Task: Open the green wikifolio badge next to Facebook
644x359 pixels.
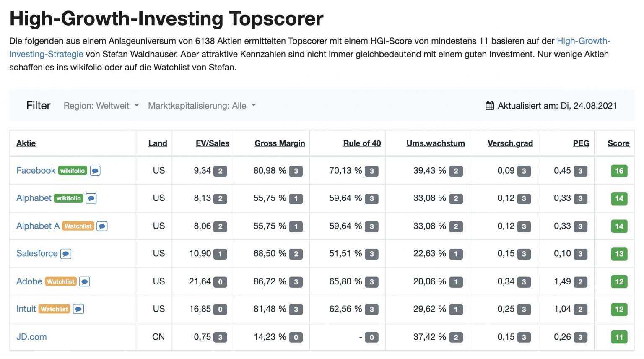Action: 73,171
